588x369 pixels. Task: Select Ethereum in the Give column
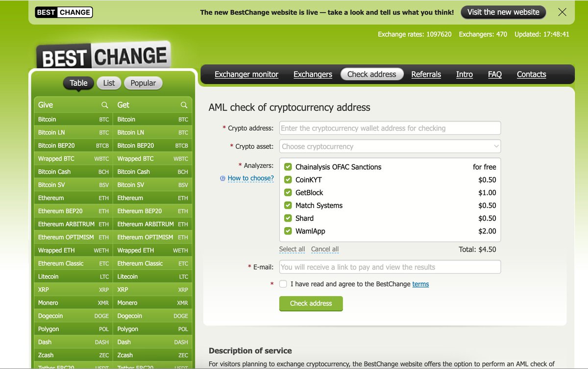click(73, 198)
